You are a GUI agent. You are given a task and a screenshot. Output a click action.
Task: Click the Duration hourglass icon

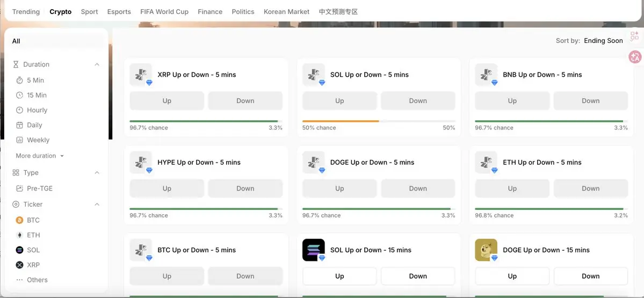pyautogui.click(x=16, y=64)
